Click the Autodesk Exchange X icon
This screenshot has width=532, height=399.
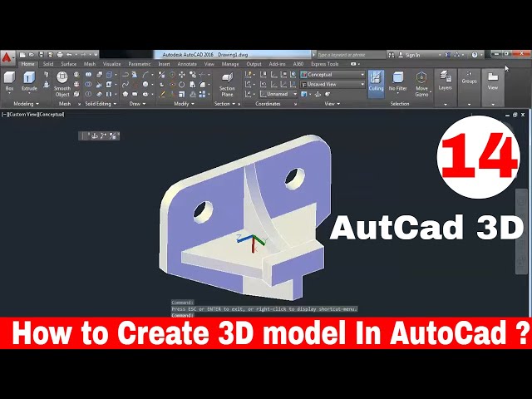click(448, 55)
